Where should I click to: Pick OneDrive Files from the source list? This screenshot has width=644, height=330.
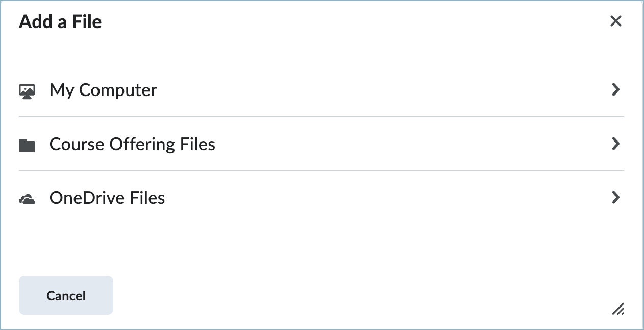tap(107, 198)
